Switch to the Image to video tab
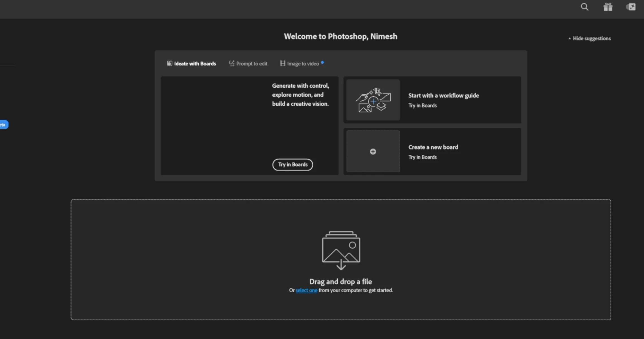 pyautogui.click(x=302, y=64)
